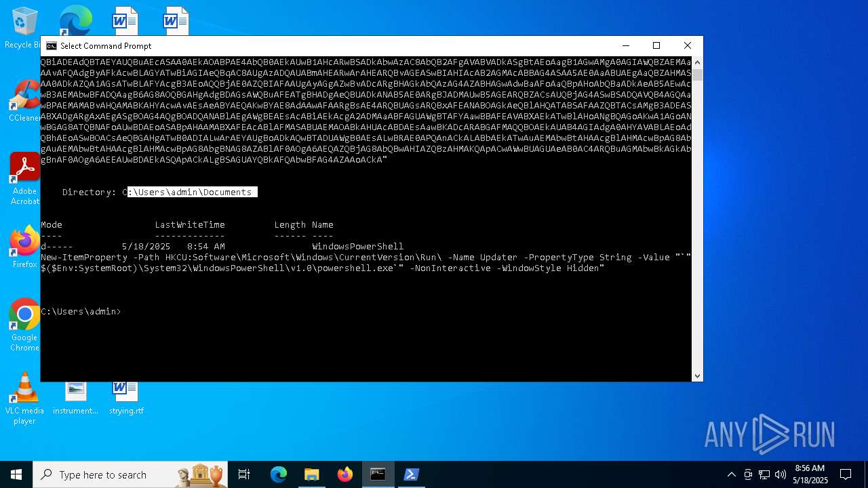Select the strying.rtf document on desktop
This screenshot has height=488, width=868.
pyautogui.click(x=126, y=399)
